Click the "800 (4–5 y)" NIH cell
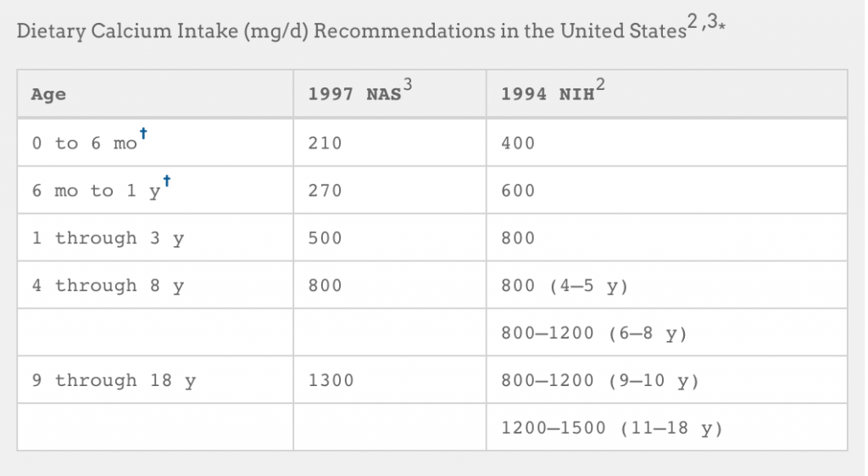Screen dimensions: 868x476 click(666, 285)
